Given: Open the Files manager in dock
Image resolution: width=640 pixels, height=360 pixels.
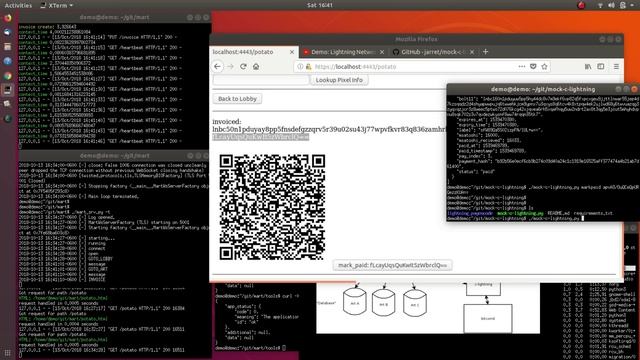Looking at the screenshot, I should coord(7,47).
